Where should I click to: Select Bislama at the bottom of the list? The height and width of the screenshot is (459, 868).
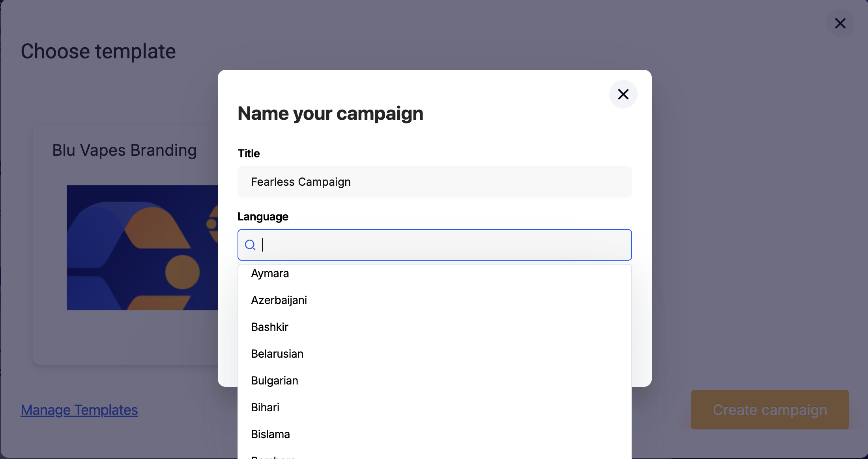coord(270,434)
